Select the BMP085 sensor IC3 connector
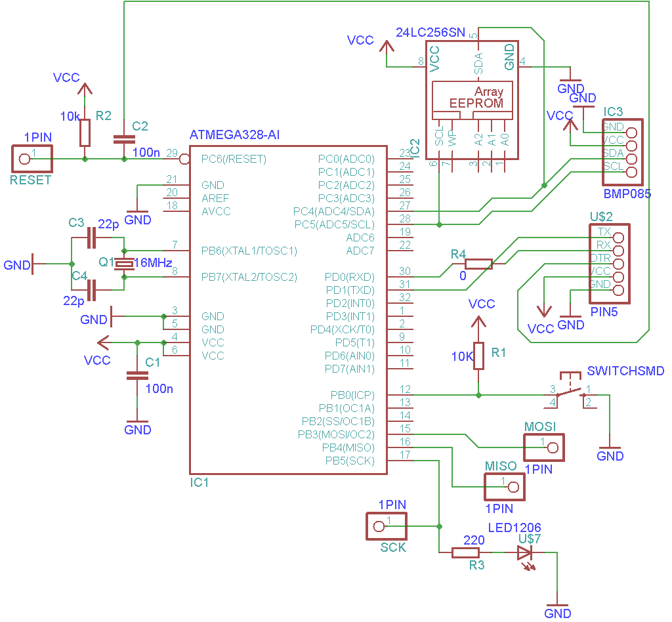 click(623, 152)
